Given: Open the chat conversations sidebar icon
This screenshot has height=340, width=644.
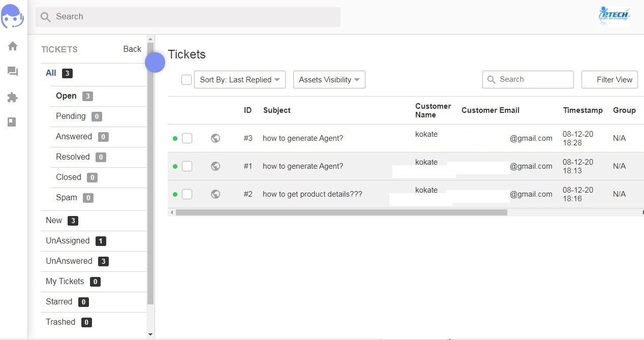Looking at the screenshot, I should [x=13, y=72].
